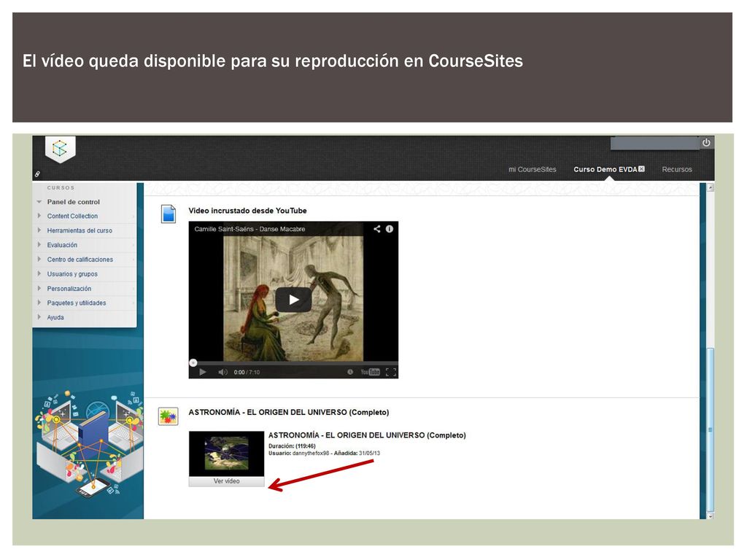Click the Usuario dannythefox98 text

pos(298,454)
